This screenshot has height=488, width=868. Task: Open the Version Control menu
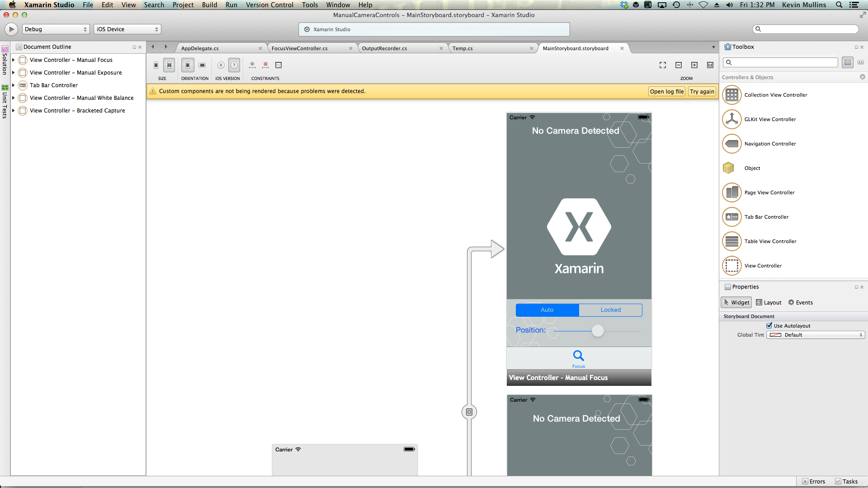[x=269, y=5]
